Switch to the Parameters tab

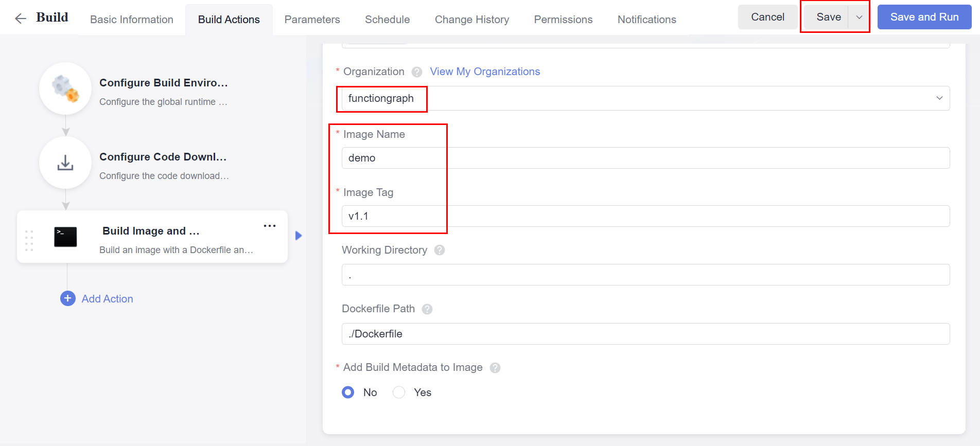[312, 20]
